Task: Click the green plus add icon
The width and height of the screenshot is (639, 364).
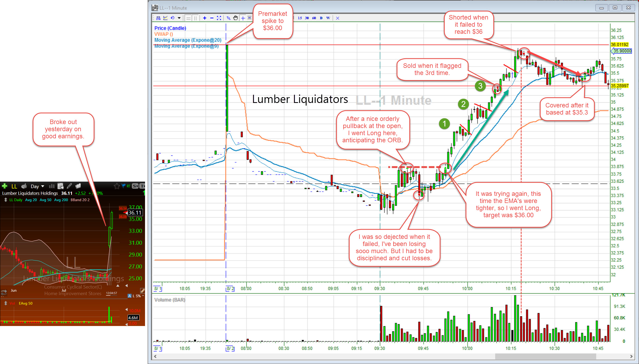Action: point(4,186)
